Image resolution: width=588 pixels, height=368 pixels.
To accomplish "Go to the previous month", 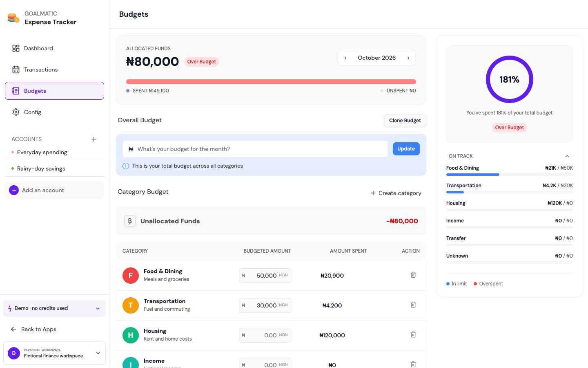I will [x=345, y=58].
